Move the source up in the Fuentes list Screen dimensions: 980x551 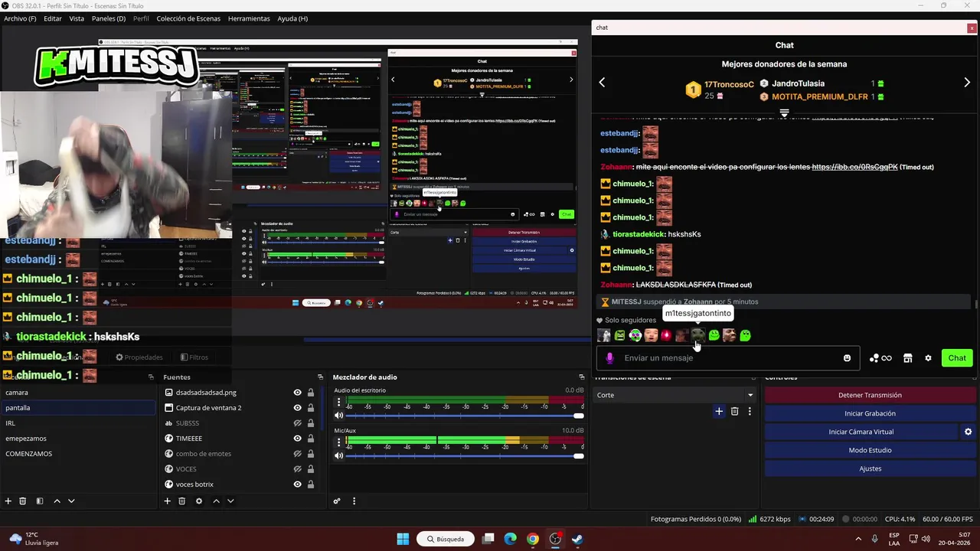coord(216,501)
